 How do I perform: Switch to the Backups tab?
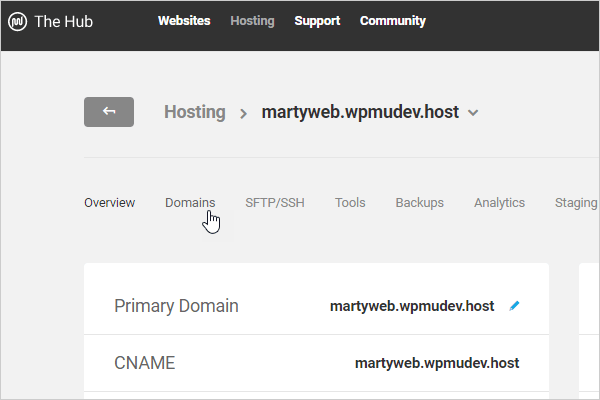click(419, 202)
